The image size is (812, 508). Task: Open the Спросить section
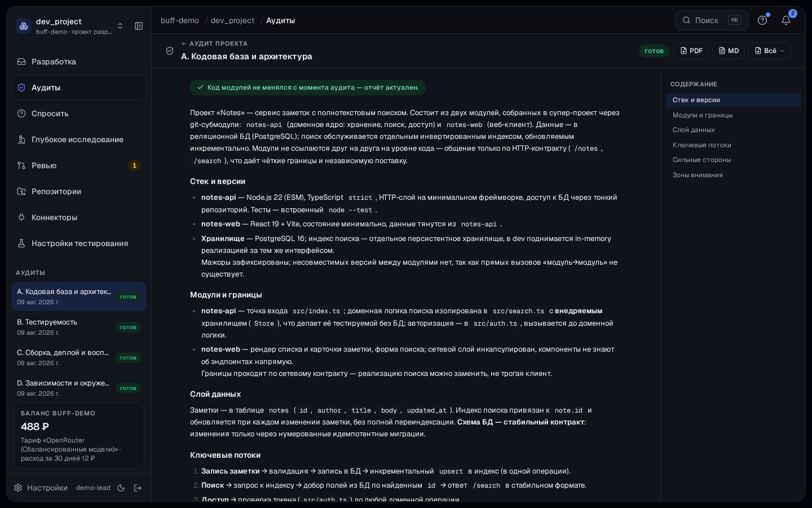pos(79,113)
